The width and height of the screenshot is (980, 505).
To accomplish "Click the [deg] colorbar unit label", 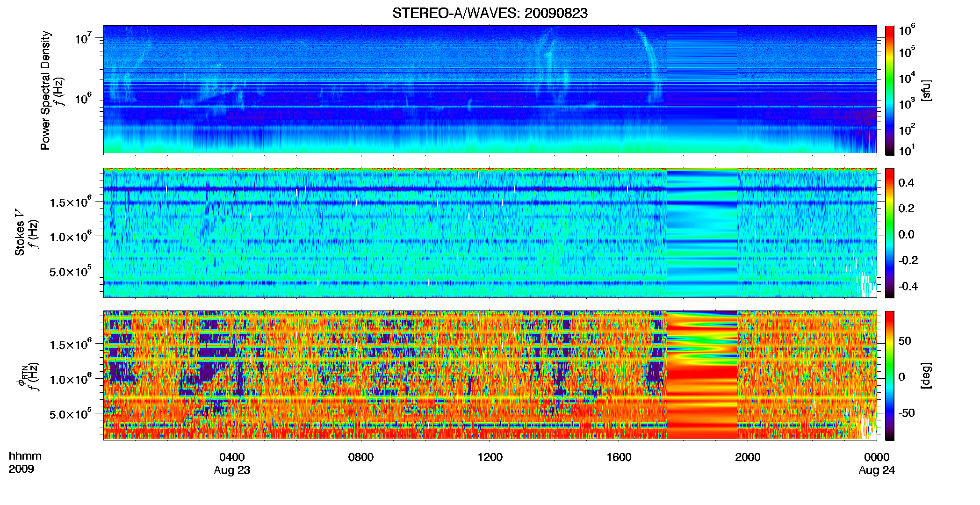I will 926,375.
